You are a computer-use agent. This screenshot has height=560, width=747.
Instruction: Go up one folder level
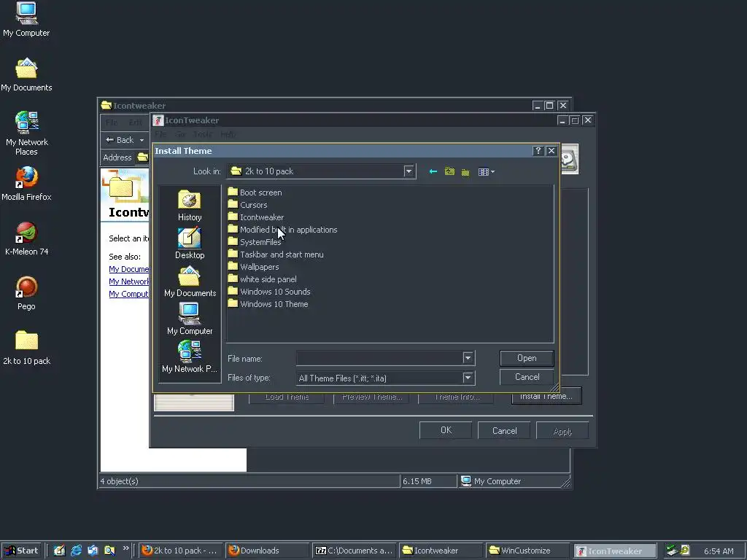449,171
